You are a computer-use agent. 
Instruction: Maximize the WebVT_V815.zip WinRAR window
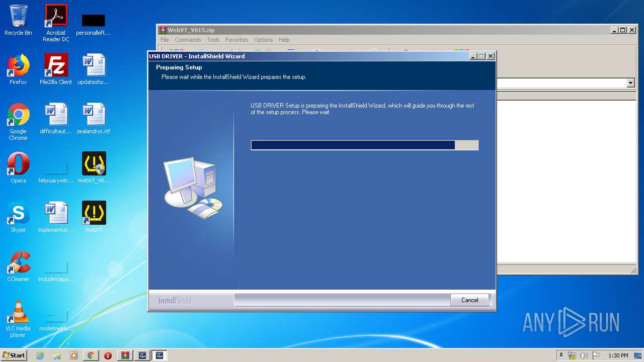pyautogui.click(x=623, y=30)
